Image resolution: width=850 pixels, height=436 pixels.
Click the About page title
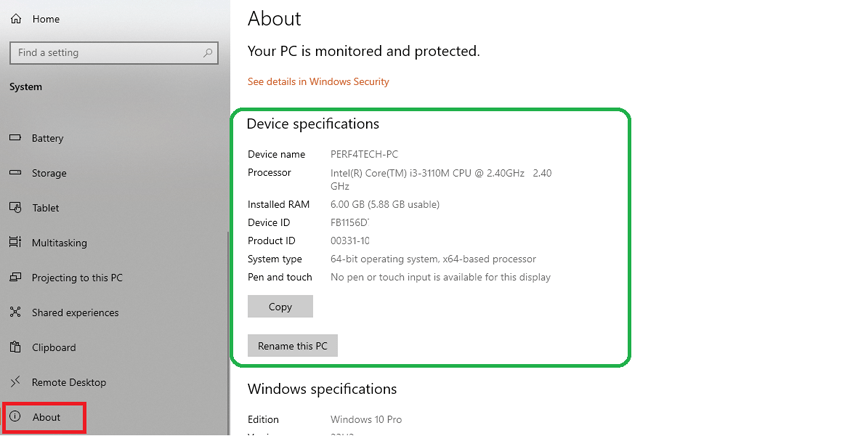[x=274, y=19]
